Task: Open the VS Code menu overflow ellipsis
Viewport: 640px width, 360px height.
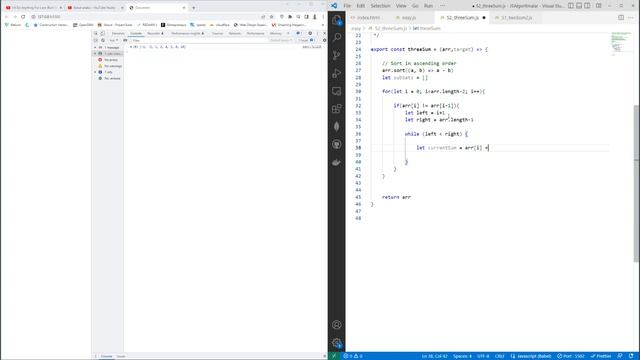Action: 443,6
